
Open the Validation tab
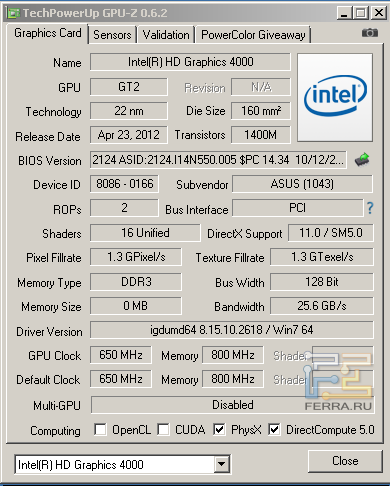point(166,35)
